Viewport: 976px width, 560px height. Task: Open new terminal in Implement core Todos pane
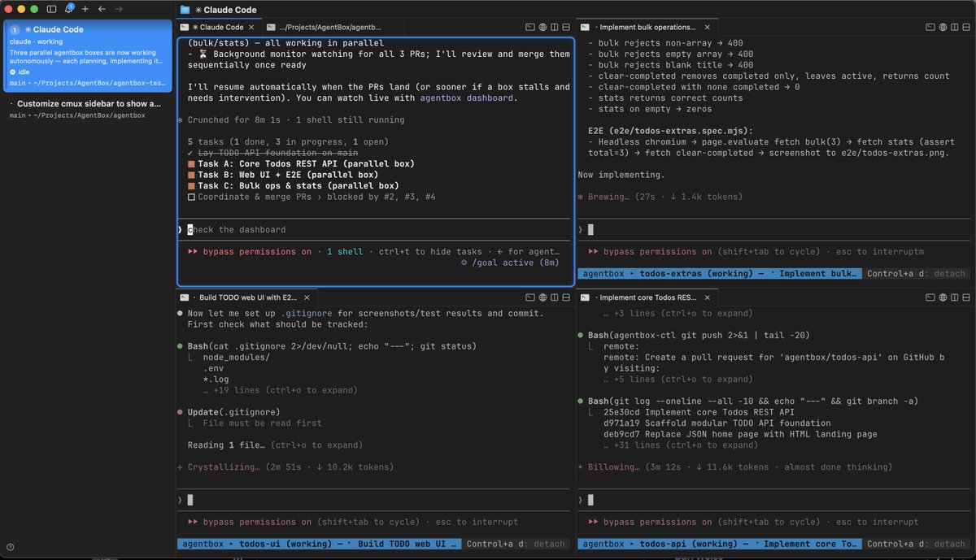coord(930,297)
